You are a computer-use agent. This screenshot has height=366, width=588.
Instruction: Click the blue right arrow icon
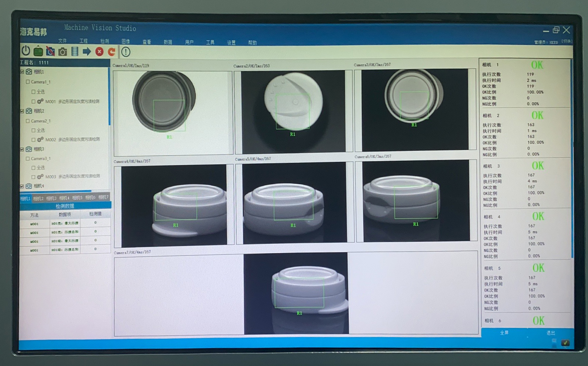[87, 52]
